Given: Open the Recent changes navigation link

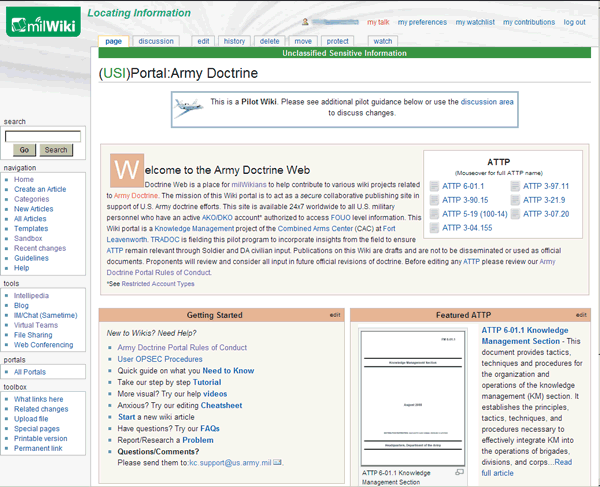Looking at the screenshot, I should coord(40,248).
